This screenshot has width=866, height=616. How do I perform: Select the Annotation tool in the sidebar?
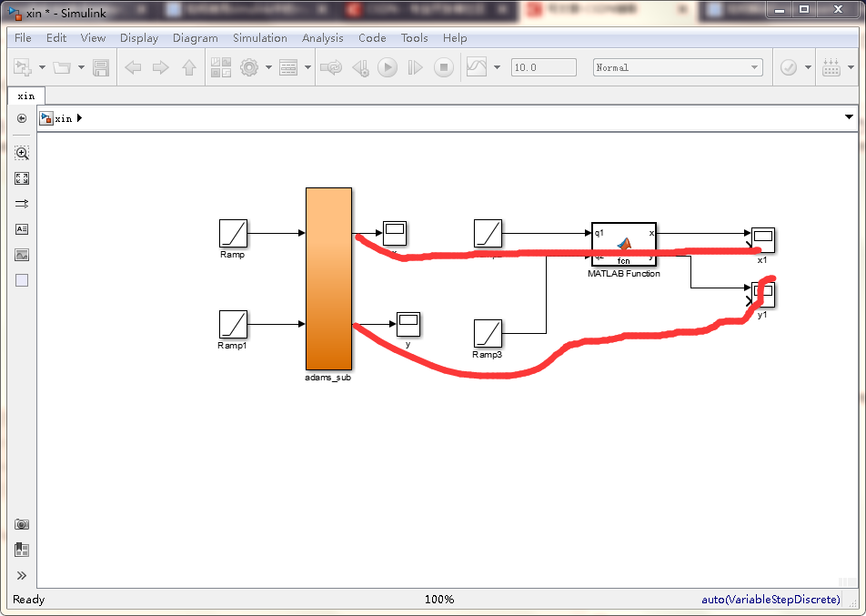pos(21,229)
